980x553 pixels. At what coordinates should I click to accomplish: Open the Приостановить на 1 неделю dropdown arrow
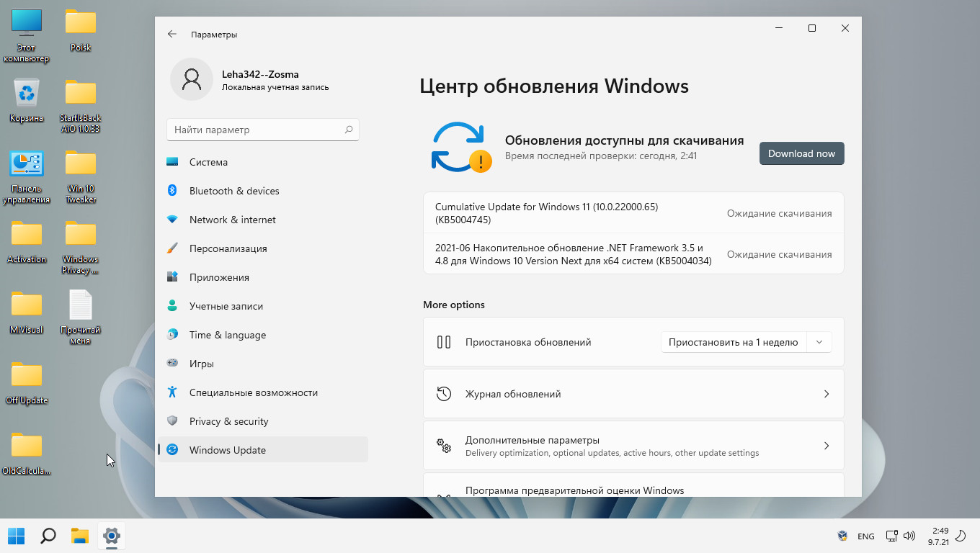(819, 342)
